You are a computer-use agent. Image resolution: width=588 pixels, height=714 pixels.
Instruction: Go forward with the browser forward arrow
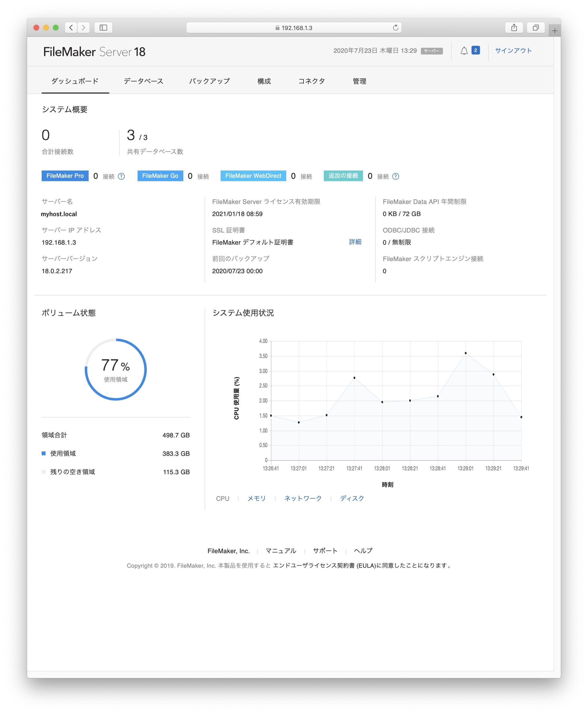pyautogui.click(x=84, y=27)
